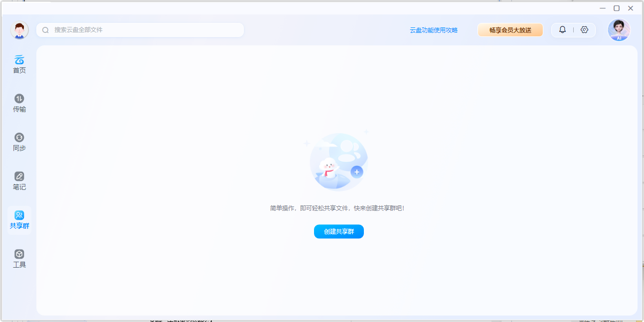Open the 云盘功能使用攻略 link
The width and height of the screenshot is (644, 322).
click(434, 30)
